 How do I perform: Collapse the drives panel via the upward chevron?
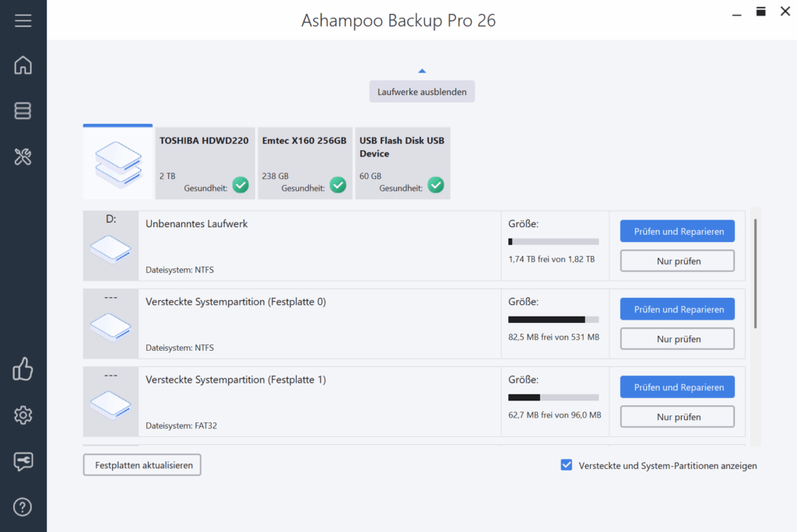point(422,69)
